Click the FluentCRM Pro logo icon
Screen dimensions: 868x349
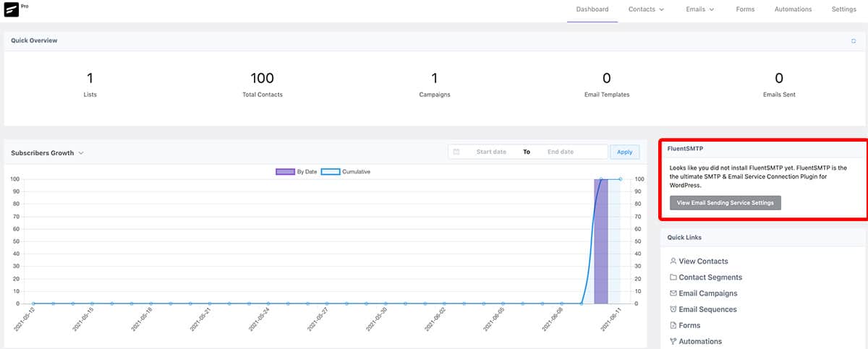(12, 8)
